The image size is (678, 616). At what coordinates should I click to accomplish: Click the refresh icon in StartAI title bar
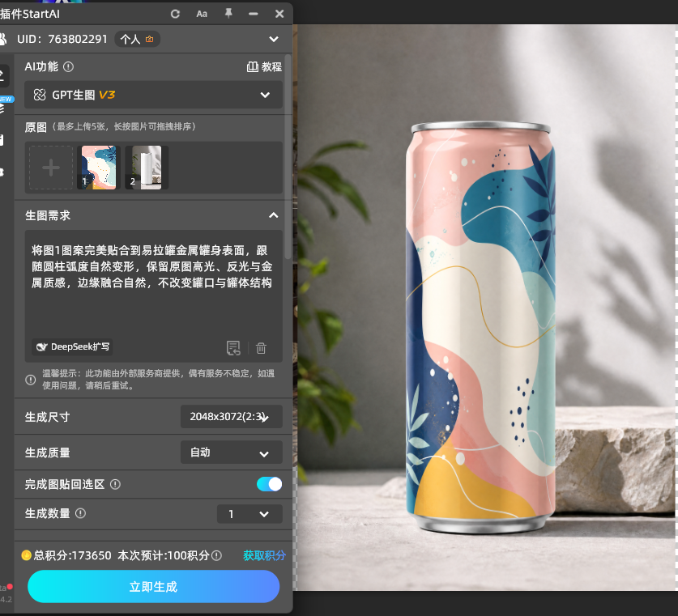(x=175, y=14)
